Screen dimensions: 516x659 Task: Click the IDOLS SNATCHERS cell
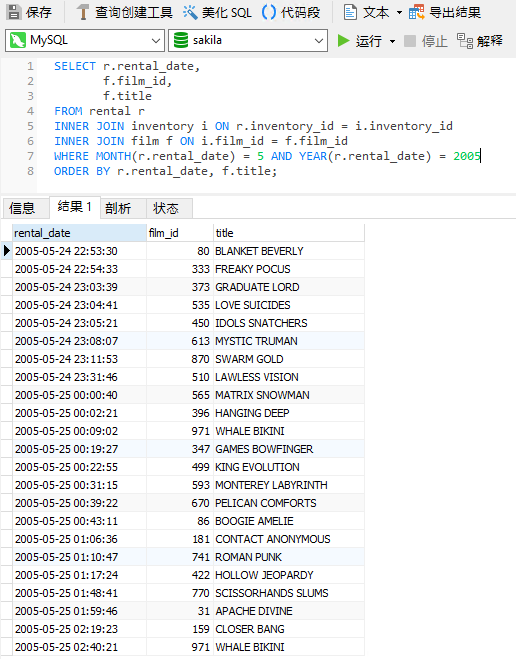tap(289, 323)
